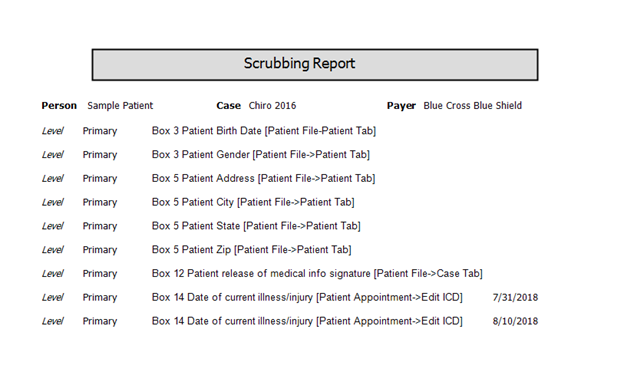Viewport: 624px width, 372px height.
Task: Click Box 12 medical info signature line
Action: (x=317, y=274)
